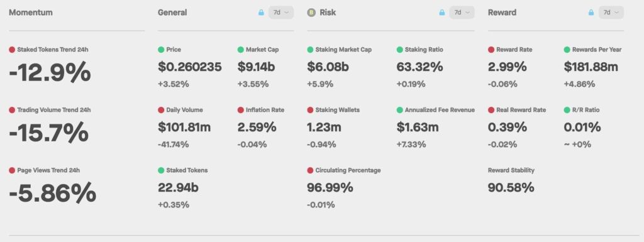644x242 pixels.
Task: Select the Momentum section heading
Action: tap(31, 13)
